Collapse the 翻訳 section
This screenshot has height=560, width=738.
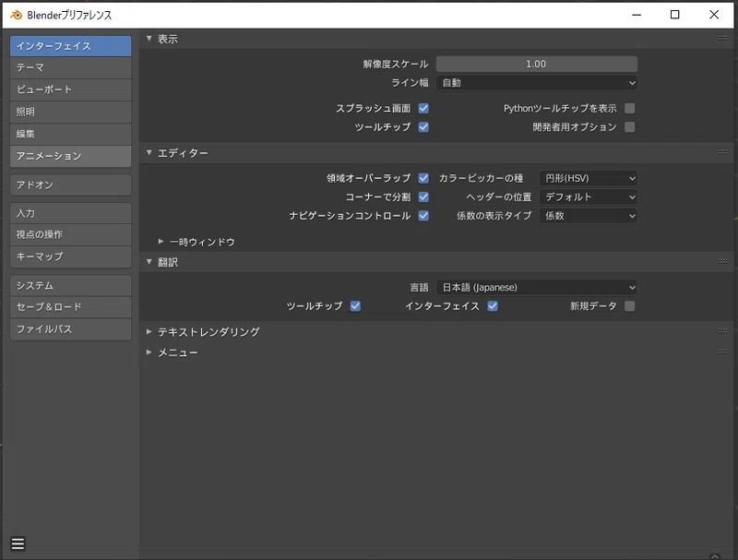pos(149,262)
